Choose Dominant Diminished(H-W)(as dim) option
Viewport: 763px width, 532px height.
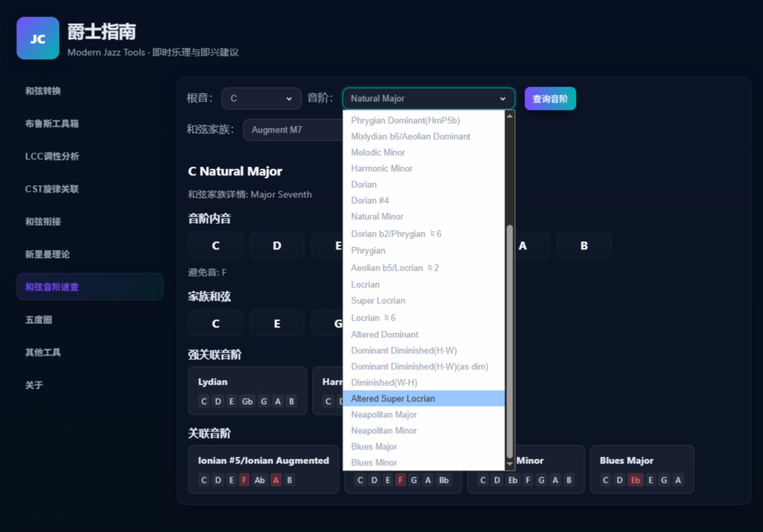(423, 367)
